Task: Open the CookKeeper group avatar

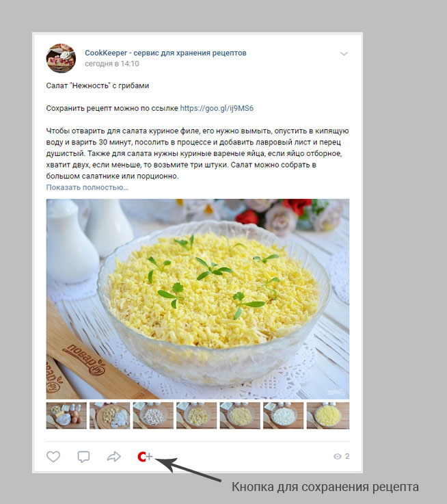Action: point(61,58)
